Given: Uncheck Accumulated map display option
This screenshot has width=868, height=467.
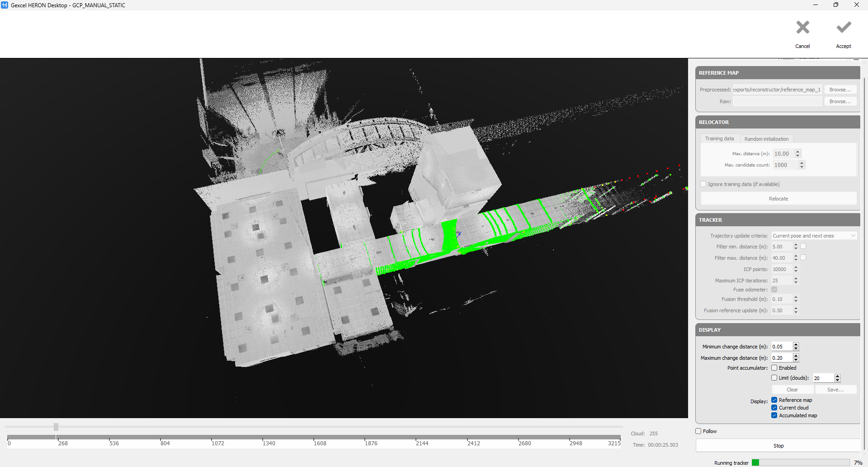Looking at the screenshot, I should (774, 415).
